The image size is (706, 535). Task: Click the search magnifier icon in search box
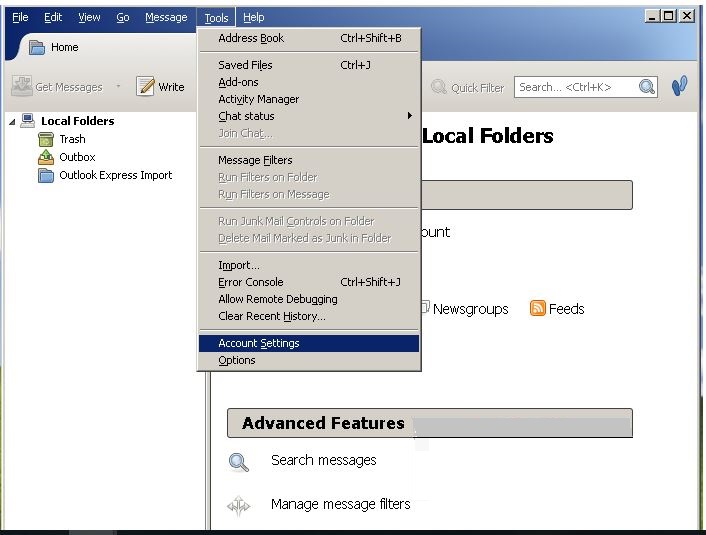tap(647, 86)
